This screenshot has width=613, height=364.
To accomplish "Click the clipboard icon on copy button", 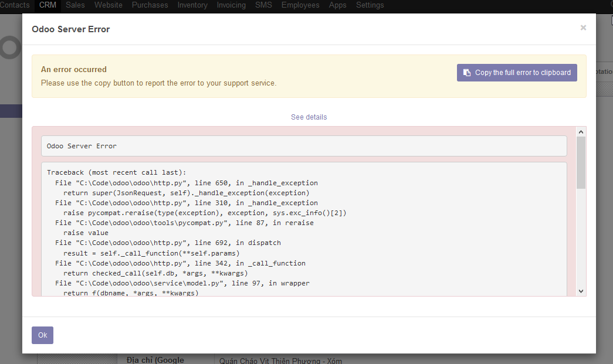I will 467,73.
